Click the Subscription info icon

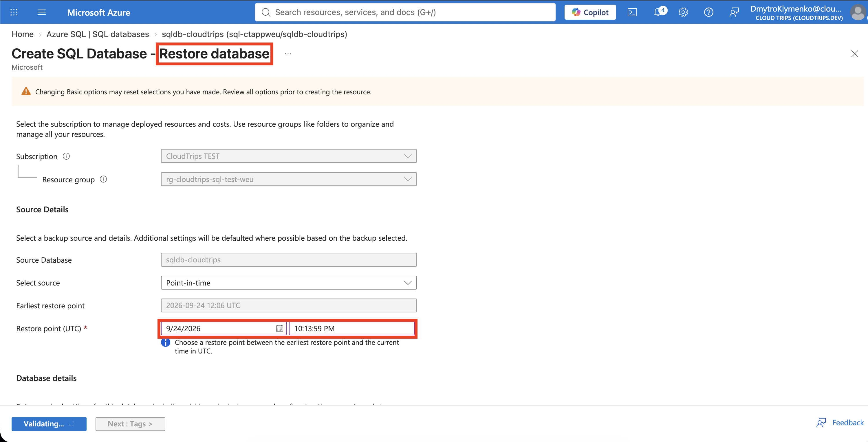tap(66, 156)
